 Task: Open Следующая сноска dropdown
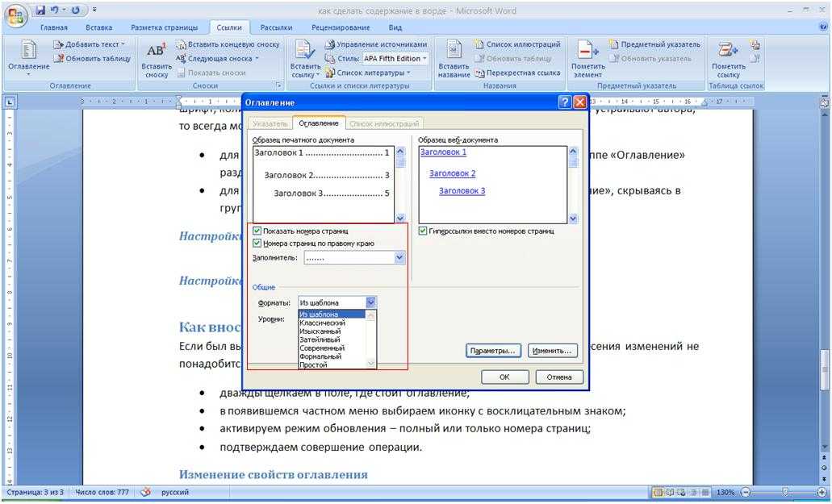coord(218,59)
